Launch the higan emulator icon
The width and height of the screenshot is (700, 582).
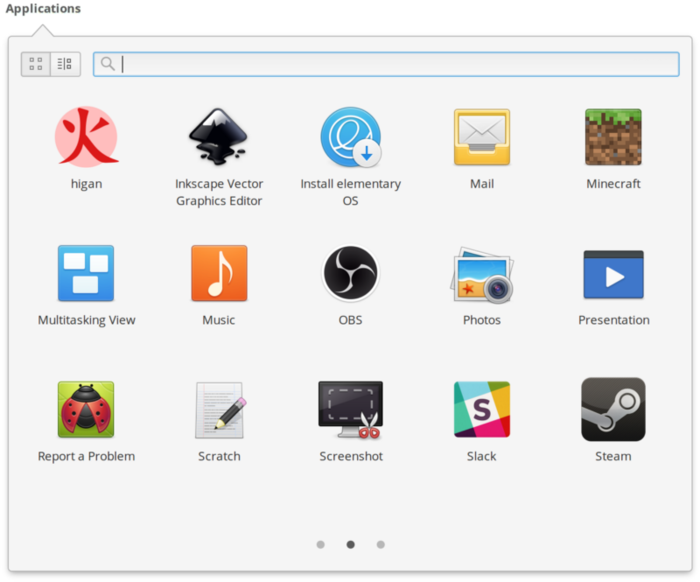click(86, 137)
